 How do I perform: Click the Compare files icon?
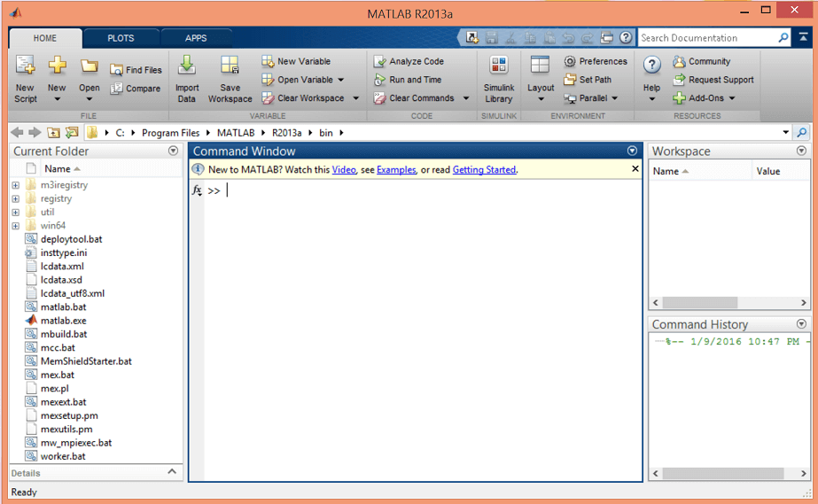(x=116, y=89)
